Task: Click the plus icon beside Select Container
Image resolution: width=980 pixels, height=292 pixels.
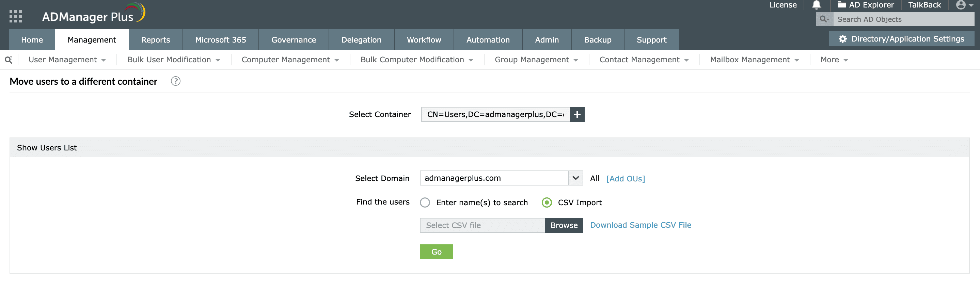Action: [577, 114]
